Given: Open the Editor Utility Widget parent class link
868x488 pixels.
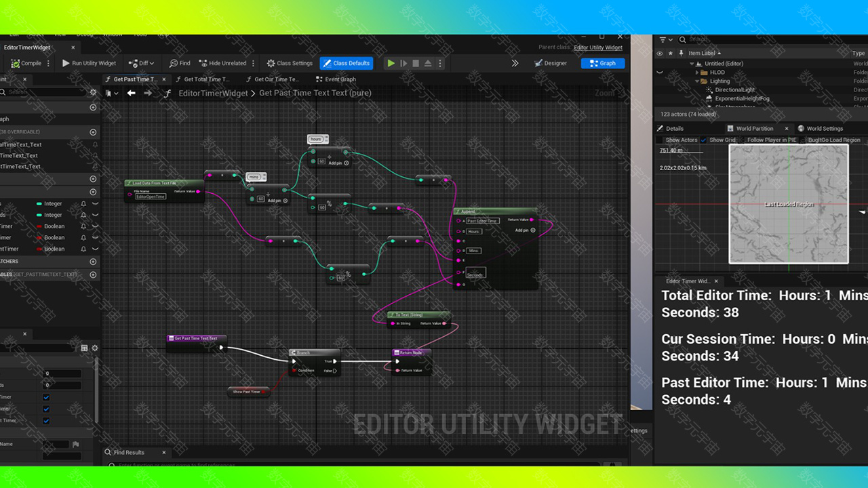Looking at the screenshot, I should coord(598,47).
